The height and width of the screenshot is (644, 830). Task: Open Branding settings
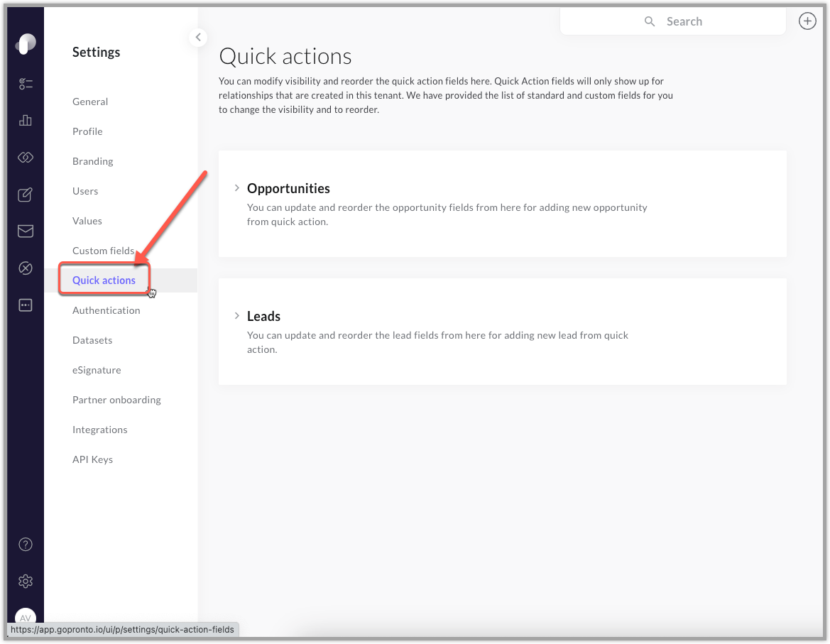click(92, 161)
